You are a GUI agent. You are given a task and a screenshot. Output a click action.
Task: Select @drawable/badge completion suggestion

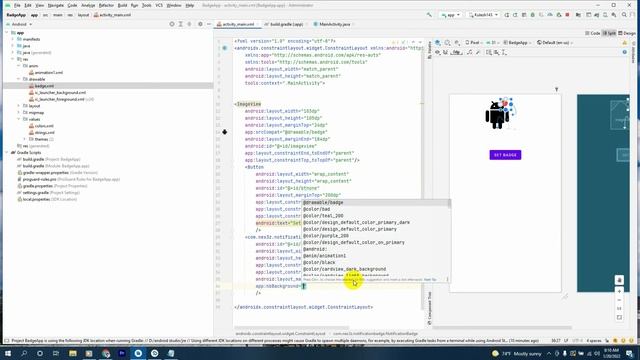point(376,202)
